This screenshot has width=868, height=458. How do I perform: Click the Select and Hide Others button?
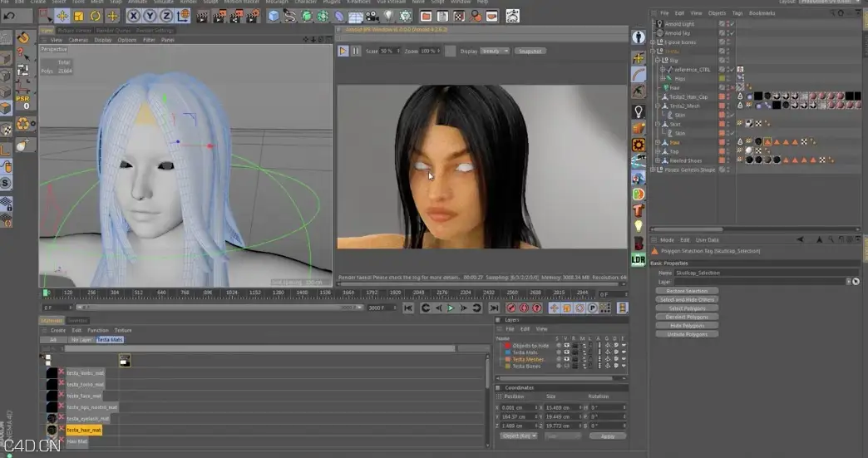coord(687,300)
